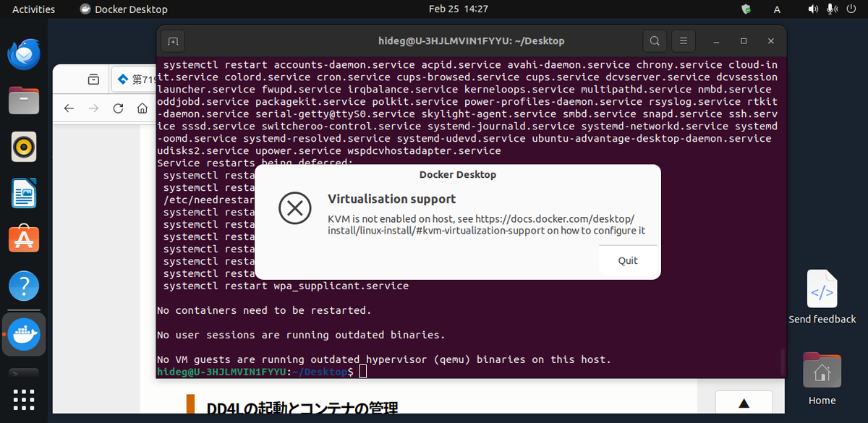Click browser back arrow behind terminal
The image size is (868, 423).
[69, 108]
